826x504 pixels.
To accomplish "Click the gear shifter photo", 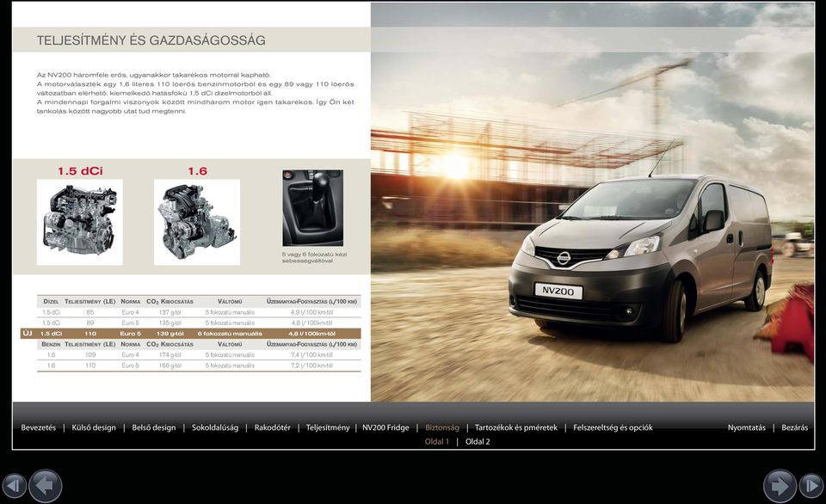I will pyautogui.click(x=312, y=207).
